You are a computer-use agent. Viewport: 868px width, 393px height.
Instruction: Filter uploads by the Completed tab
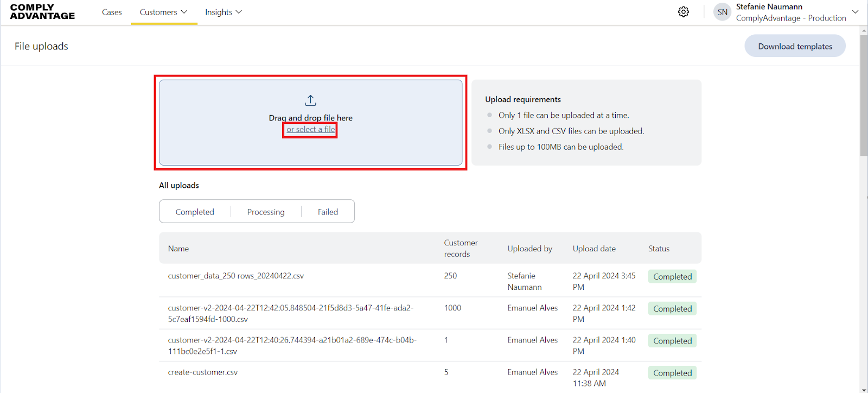pyautogui.click(x=195, y=212)
